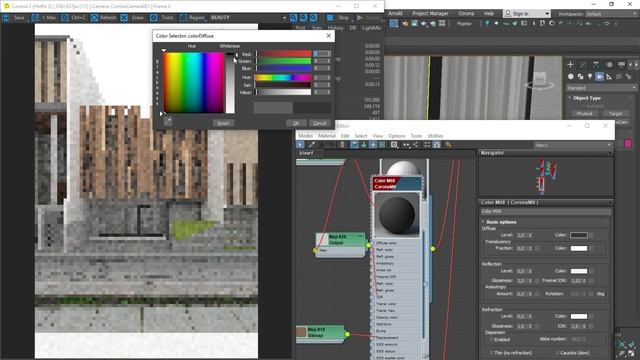Viewport: 640px width, 360px height.
Task: Click Save in the Corona frame buffer toolbar
Action: (x=15, y=18)
